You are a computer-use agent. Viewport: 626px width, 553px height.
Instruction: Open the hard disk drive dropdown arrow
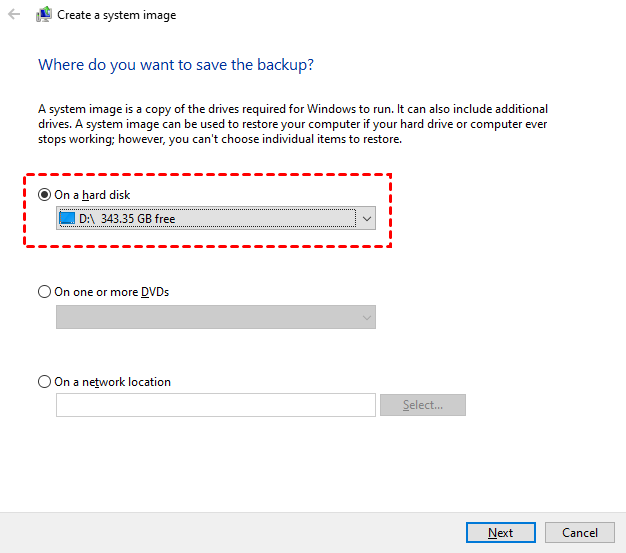pyautogui.click(x=366, y=218)
